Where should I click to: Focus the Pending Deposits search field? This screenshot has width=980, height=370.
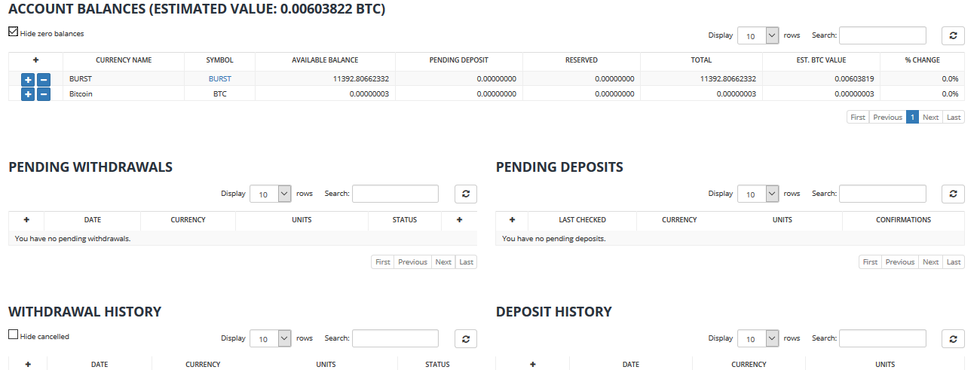[883, 194]
